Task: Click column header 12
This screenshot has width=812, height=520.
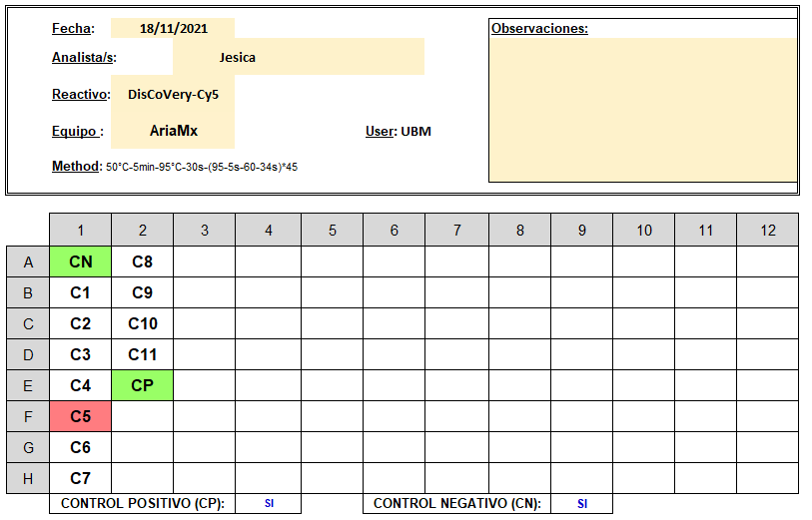Action: coord(767,231)
